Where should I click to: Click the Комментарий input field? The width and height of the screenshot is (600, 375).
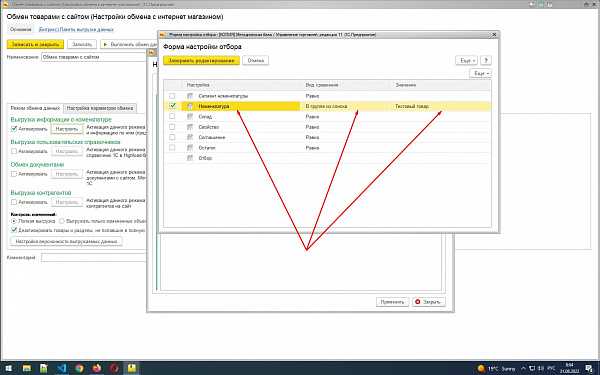click(94, 258)
